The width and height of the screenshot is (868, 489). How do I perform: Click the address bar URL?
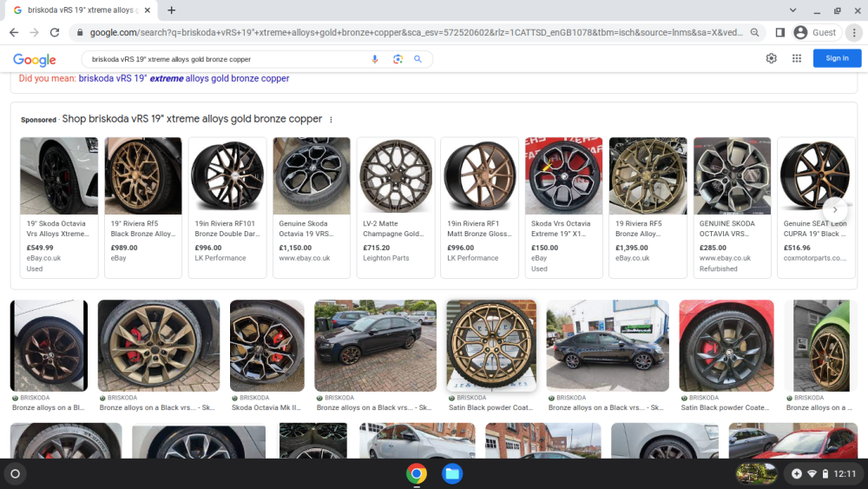tap(417, 33)
